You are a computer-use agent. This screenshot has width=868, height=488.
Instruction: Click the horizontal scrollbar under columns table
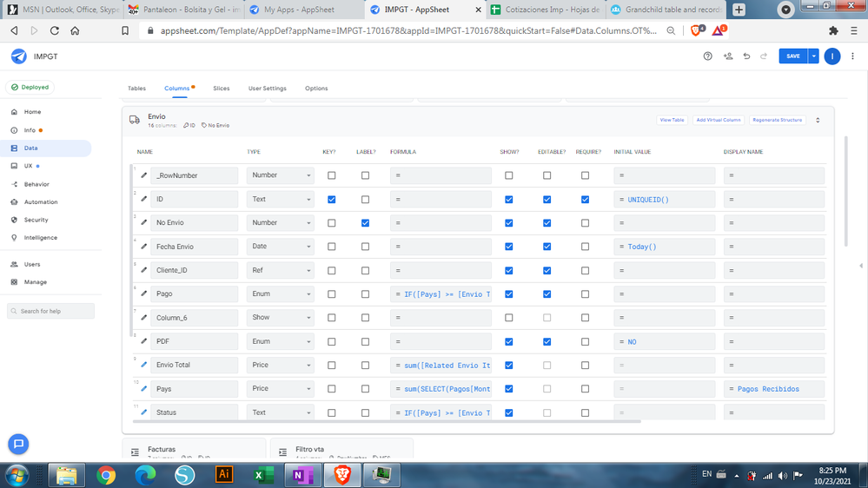pyautogui.click(x=388, y=422)
